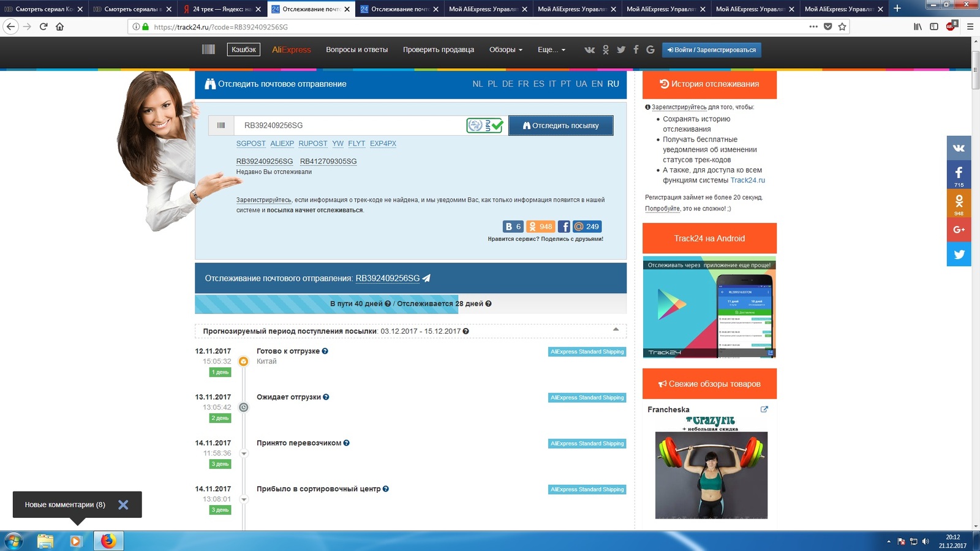This screenshot has width=980, height=551.
Task: Click 'Отследить посылку' button
Action: pyautogui.click(x=561, y=126)
